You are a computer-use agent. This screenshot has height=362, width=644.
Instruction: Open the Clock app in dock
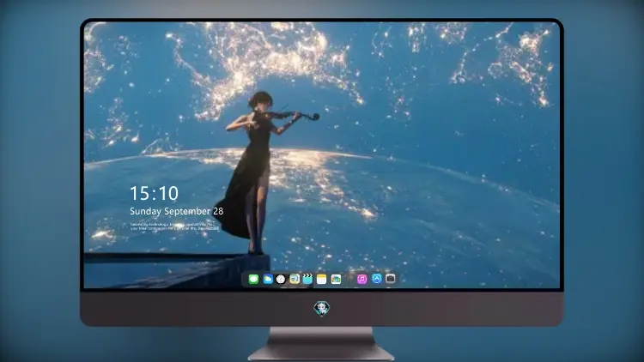point(281,280)
